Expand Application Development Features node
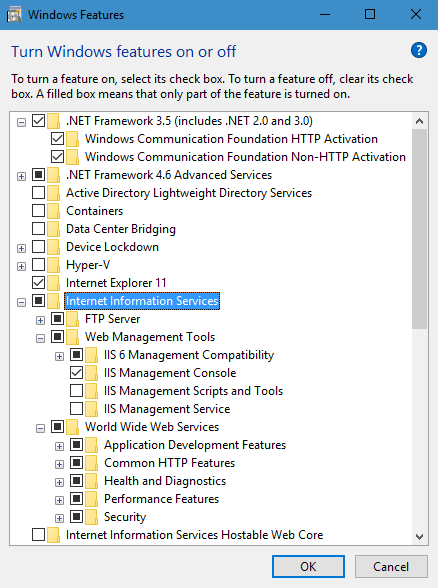This screenshot has width=438, height=588. coord(59,447)
